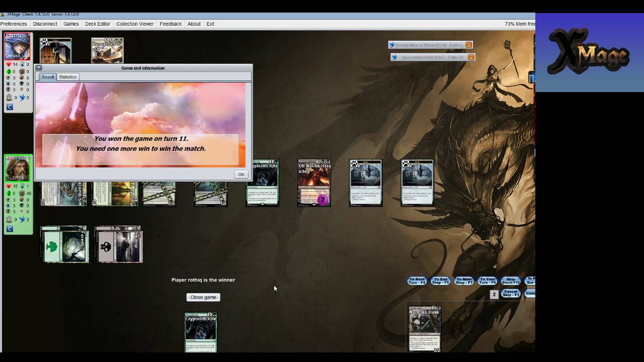
Task: Open the Games menu
Action: point(71,24)
